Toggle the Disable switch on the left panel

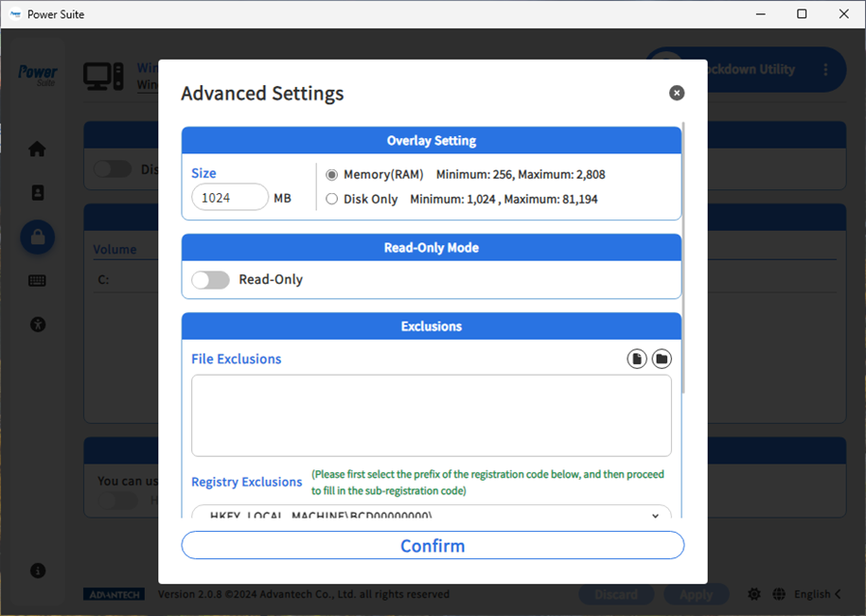[x=113, y=168]
